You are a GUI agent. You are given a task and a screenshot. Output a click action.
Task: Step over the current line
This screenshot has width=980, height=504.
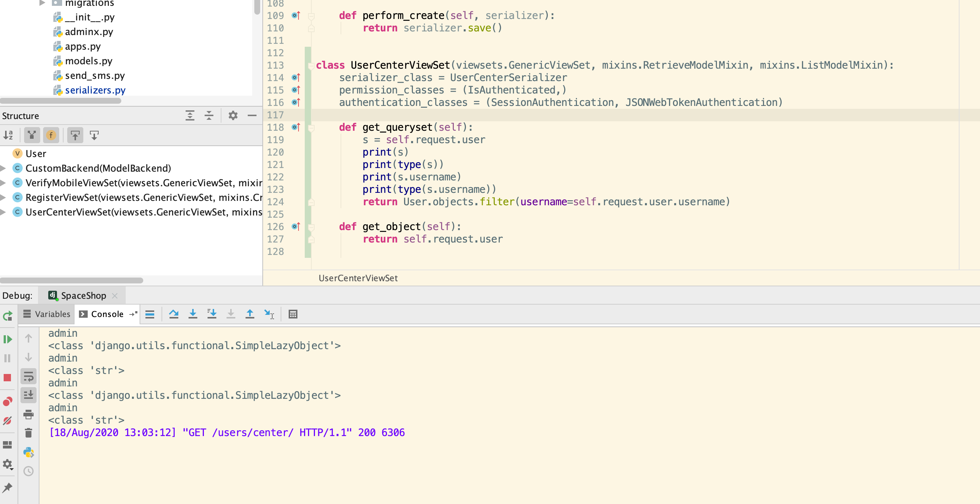174,314
